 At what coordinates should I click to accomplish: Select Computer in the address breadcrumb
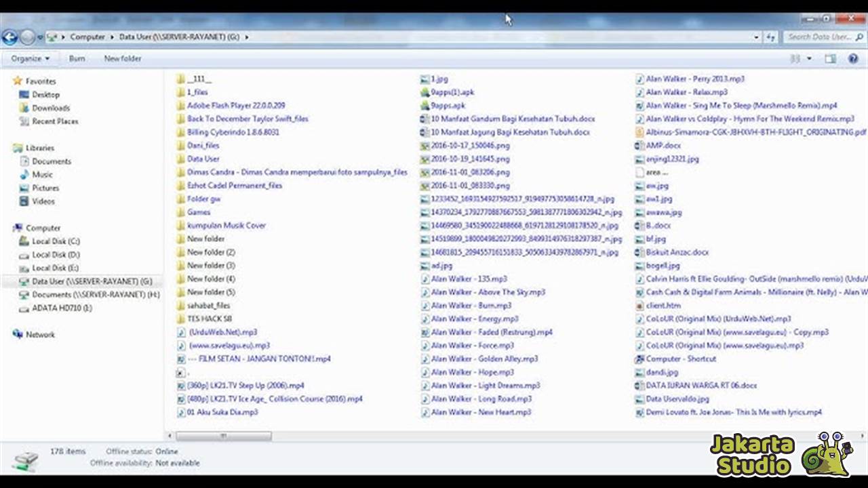[87, 37]
